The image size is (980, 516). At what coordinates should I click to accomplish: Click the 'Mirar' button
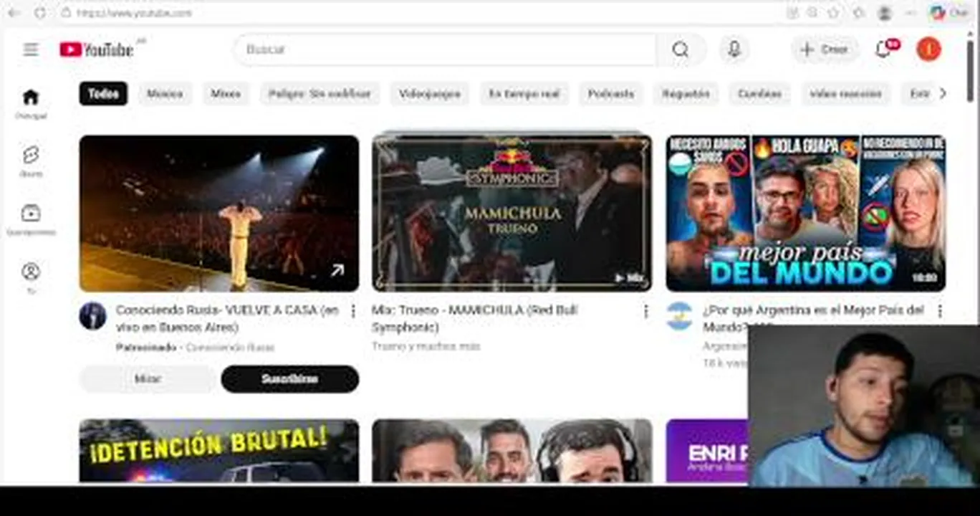(x=148, y=379)
